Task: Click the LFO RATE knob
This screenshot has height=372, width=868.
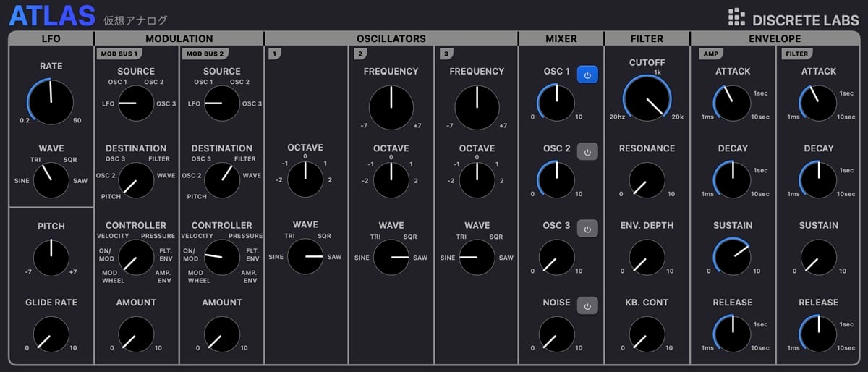Action: 51,102
